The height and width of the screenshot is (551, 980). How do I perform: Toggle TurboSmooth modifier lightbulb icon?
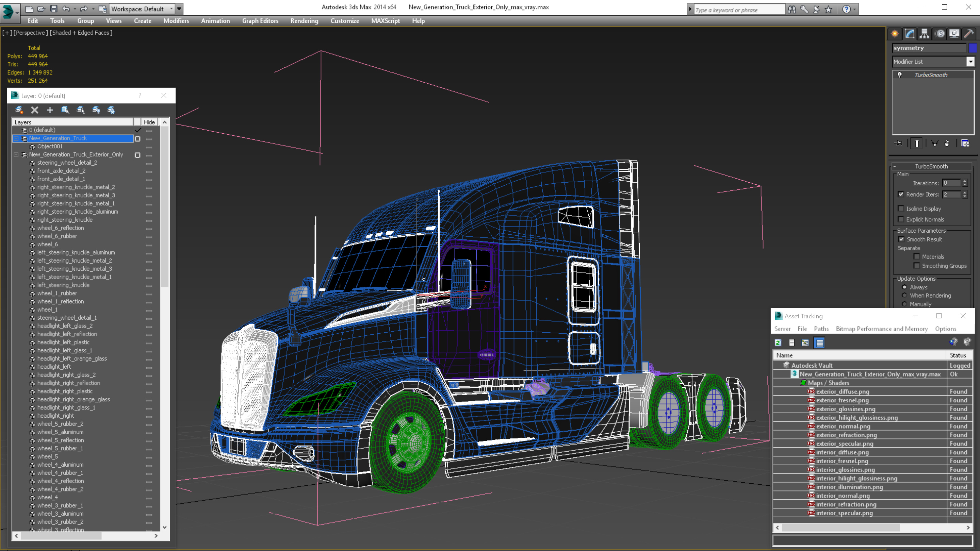click(900, 75)
